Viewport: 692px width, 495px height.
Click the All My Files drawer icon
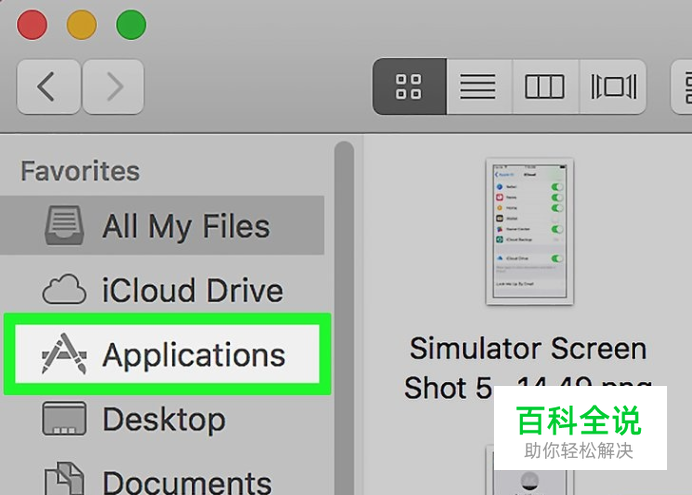(x=64, y=225)
